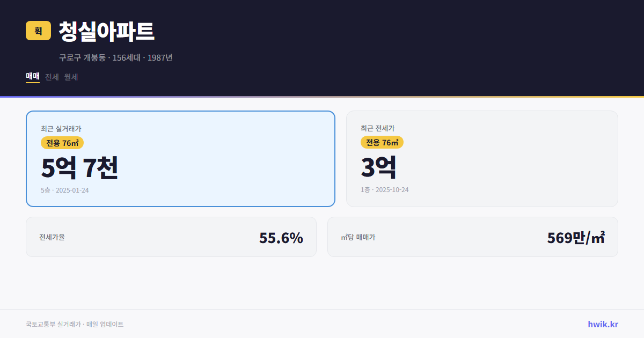Viewport: 644px width, 338px height.
Task: Click the yellow 휙 logo icon
Action: coord(38,31)
